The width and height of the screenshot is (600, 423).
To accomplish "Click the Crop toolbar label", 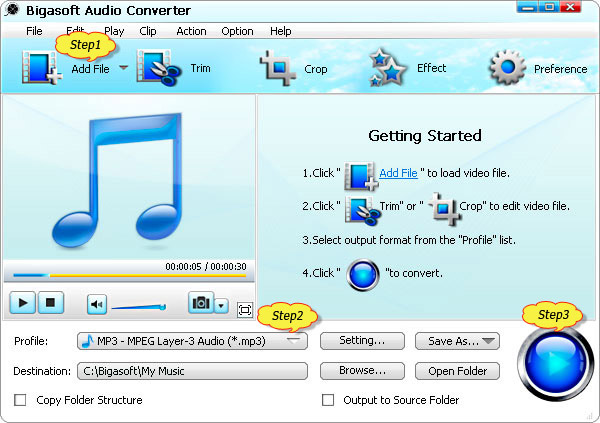I will click(x=316, y=69).
